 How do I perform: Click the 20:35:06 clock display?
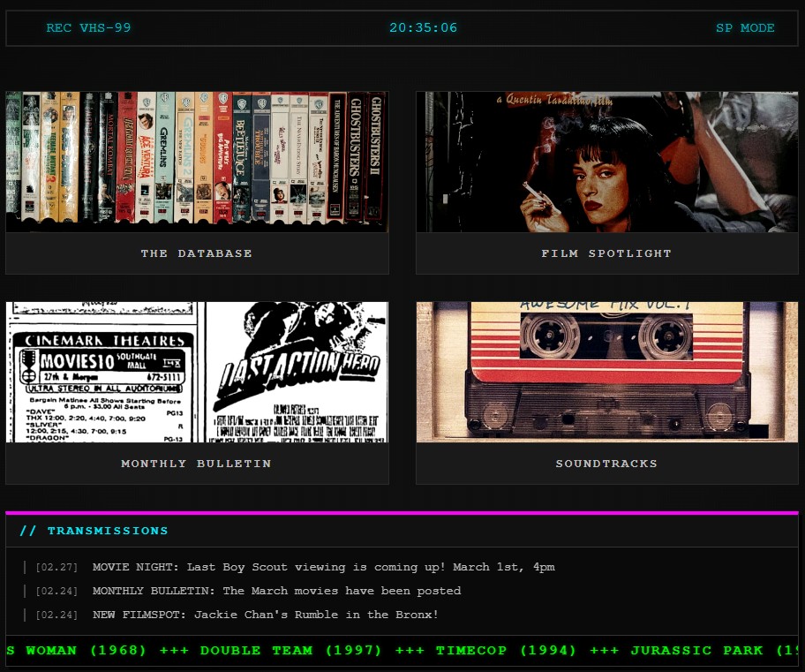coord(423,27)
